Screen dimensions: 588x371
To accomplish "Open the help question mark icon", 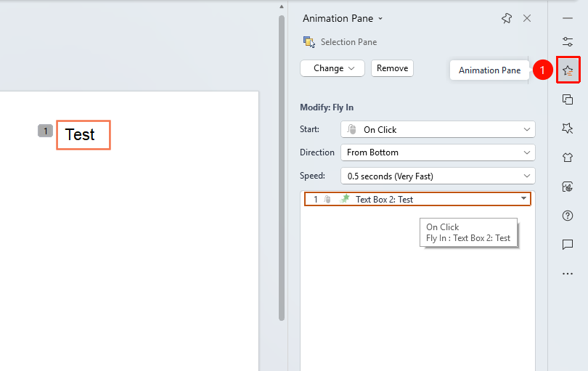I will tap(568, 216).
